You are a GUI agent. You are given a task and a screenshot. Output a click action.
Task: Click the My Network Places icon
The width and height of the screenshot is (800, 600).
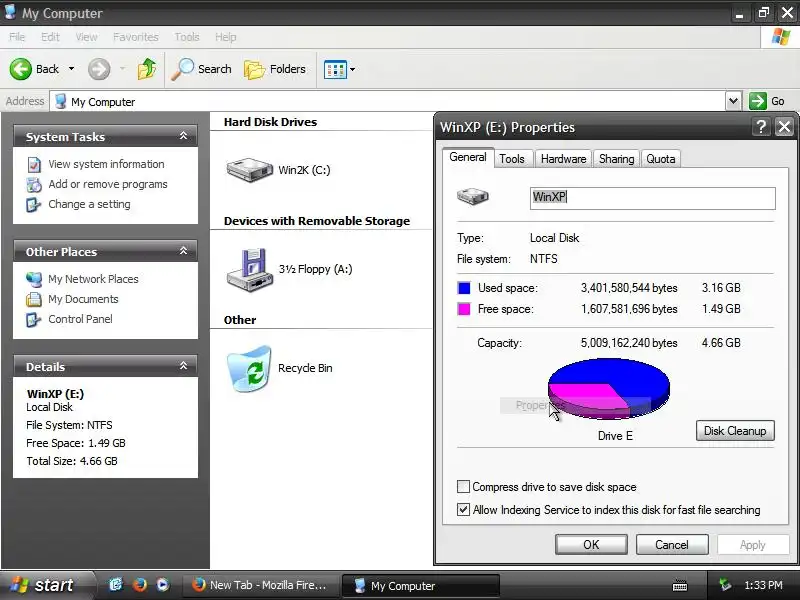pyautogui.click(x=34, y=279)
